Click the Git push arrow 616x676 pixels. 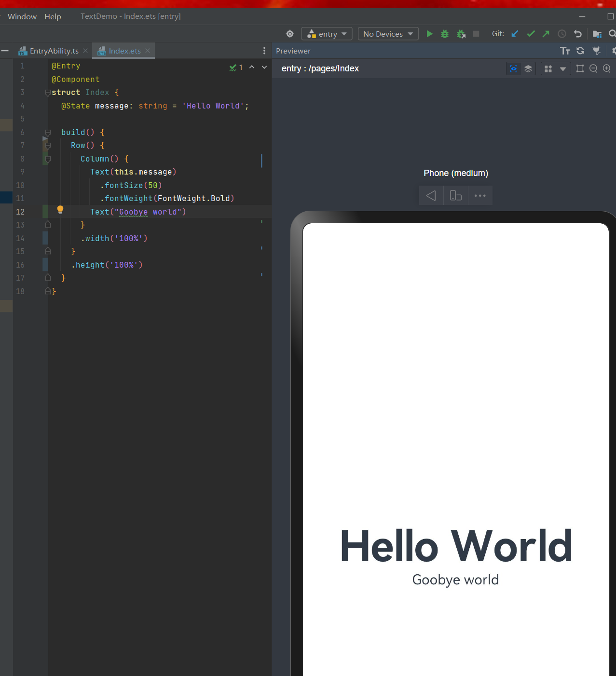(546, 34)
